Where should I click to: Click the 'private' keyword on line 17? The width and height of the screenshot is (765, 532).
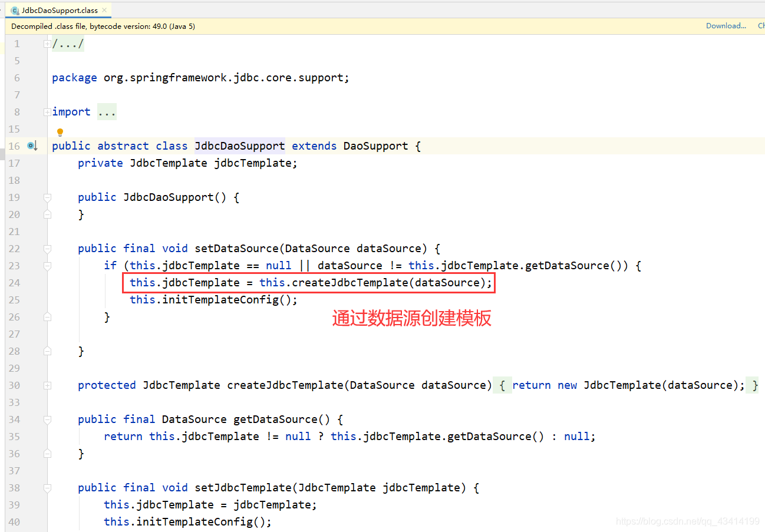tap(100, 163)
